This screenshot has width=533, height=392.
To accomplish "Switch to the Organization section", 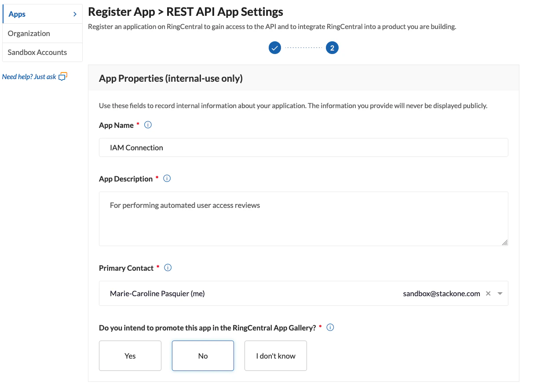I will point(29,33).
